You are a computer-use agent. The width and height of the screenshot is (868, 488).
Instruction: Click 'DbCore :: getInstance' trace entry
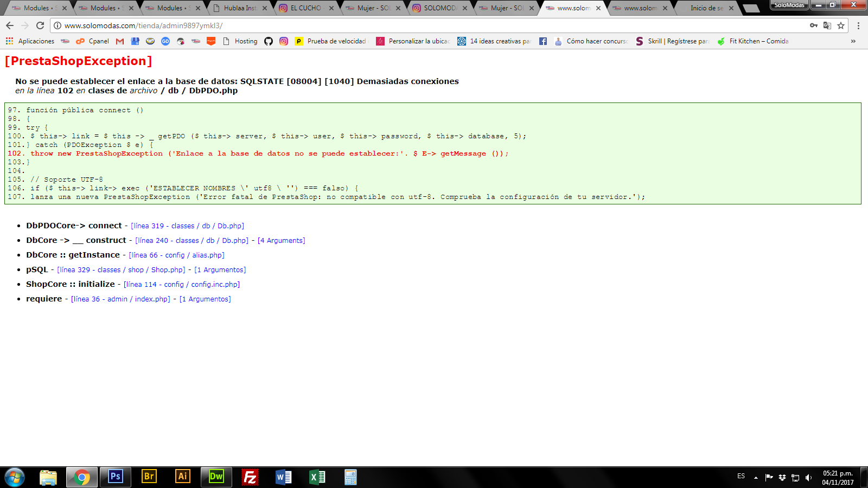73,255
